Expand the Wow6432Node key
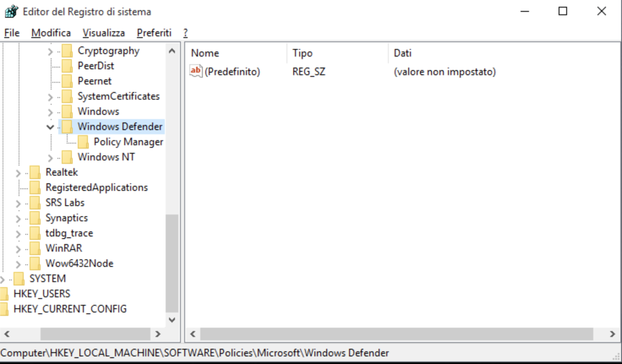The image size is (622, 364). tap(18, 264)
